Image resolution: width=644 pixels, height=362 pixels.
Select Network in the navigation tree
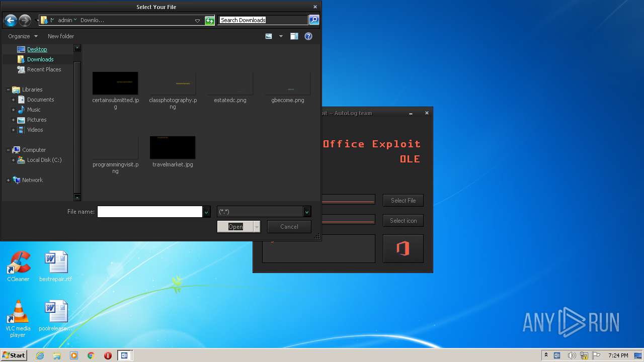coord(32,180)
